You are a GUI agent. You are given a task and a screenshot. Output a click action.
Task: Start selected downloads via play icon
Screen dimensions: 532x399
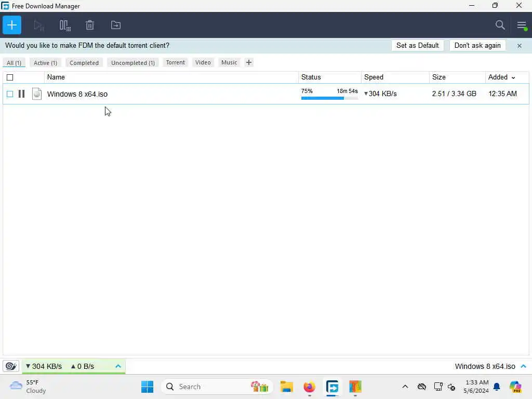coord(39,25)
